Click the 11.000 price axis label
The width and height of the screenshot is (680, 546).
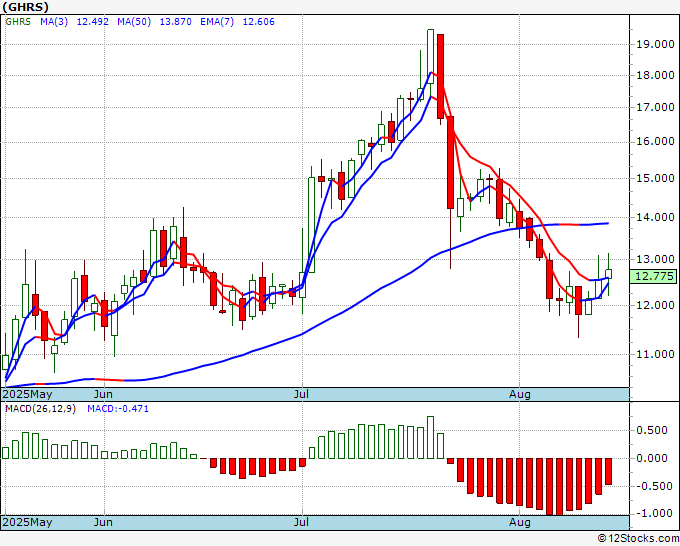655,354
